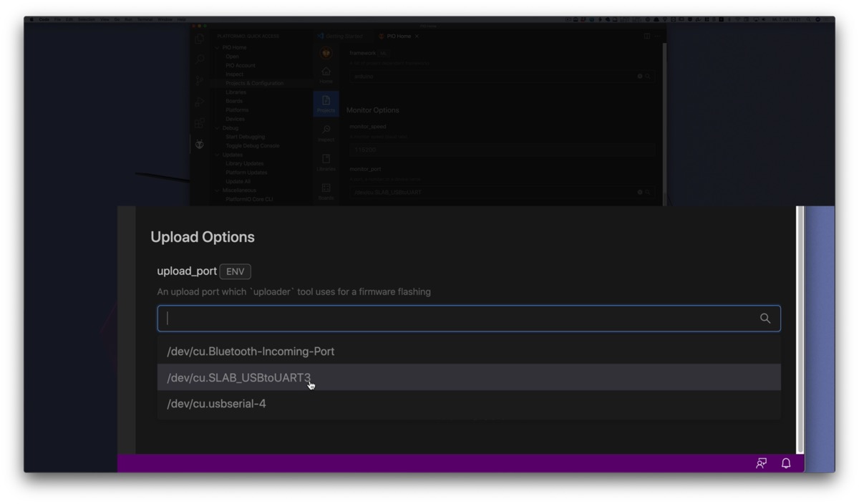Open Platforms in the Quick Access tree

coord(237,110)
